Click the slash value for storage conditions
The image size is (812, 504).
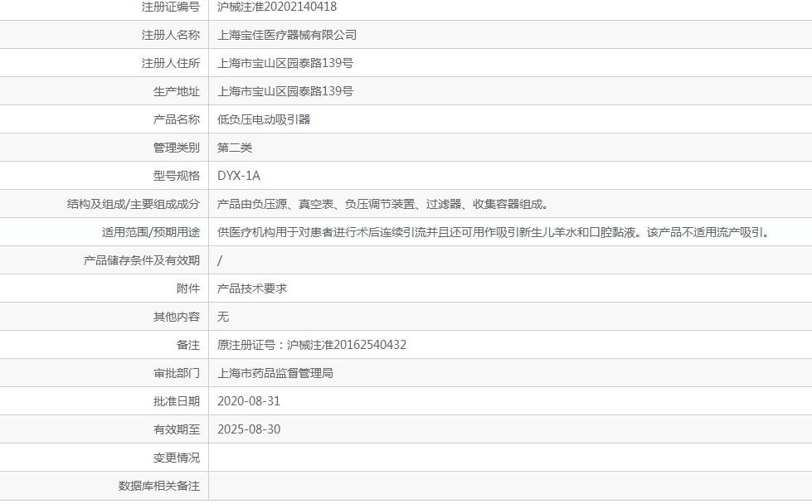click(x=220, y=260)
